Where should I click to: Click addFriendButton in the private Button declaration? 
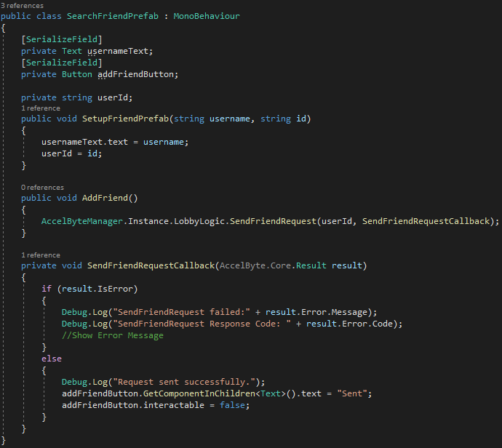[x=138, y=74]
